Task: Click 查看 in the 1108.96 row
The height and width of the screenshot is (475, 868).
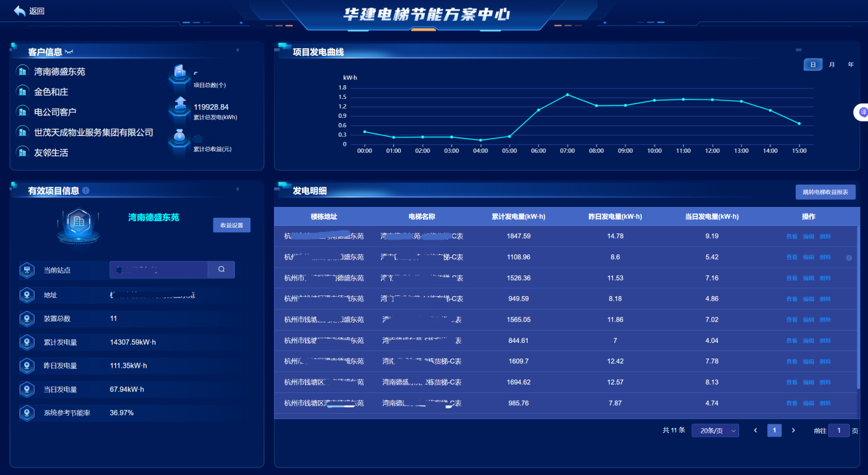Action: tap(792, 257)
